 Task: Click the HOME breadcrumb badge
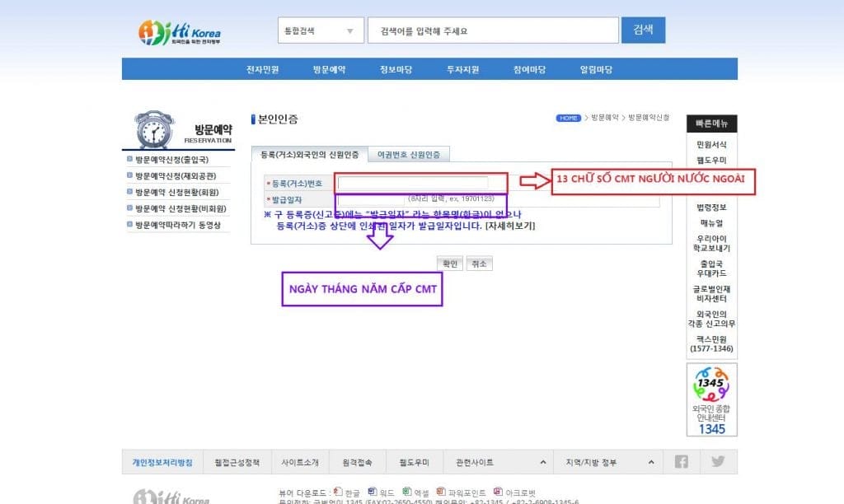pos(568,119)
